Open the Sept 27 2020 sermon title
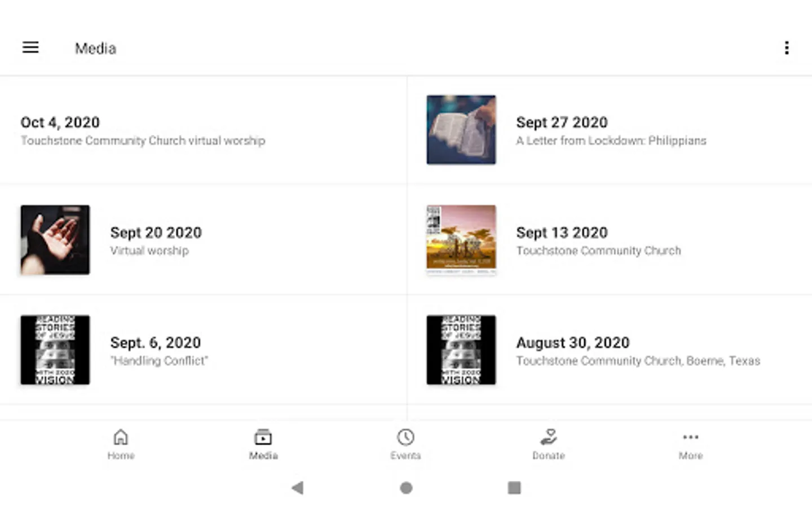The image size is (812, 508). click(562, 122)
